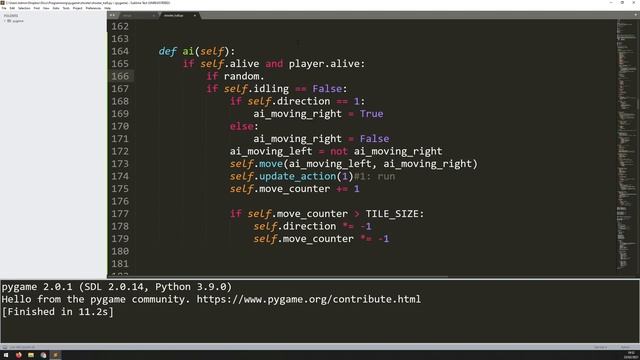The image size is (640, 360).
Task: Open the Windows Start menu
Action: [6, 355]
